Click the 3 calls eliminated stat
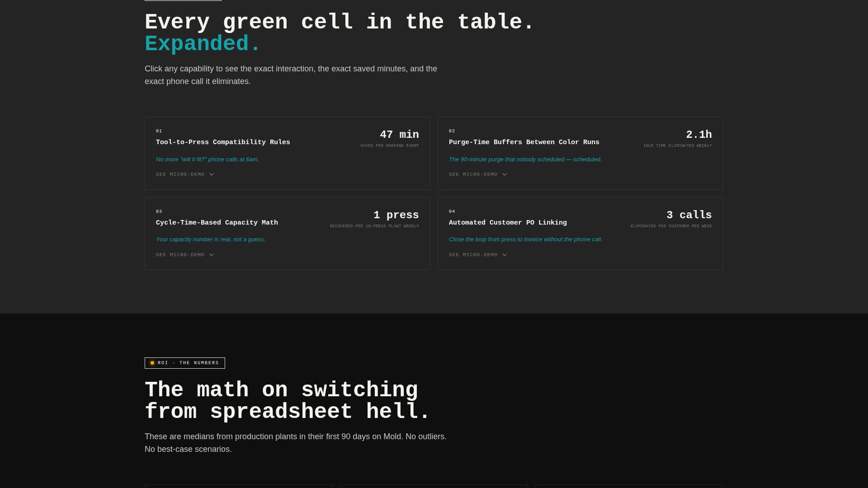The height and width of the screenshot is (488, 868). coord(689,215)
